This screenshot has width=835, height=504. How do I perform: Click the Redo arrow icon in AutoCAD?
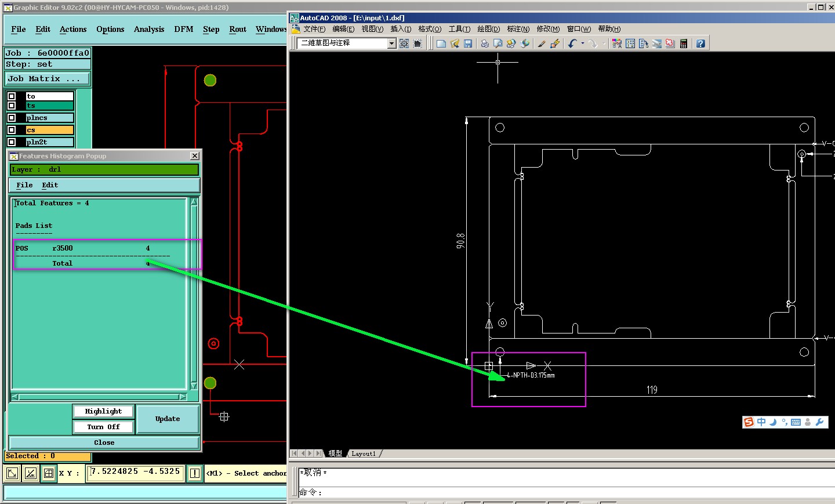point(593,43)
